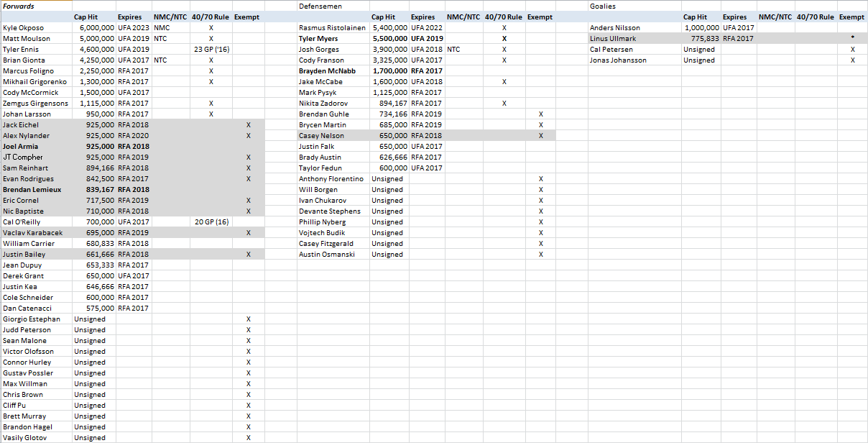Select Brendan Lemieux's RFA 2018 expiry cell
The height and width of the screenshot is (443, 868).
[x=134, y=189]
